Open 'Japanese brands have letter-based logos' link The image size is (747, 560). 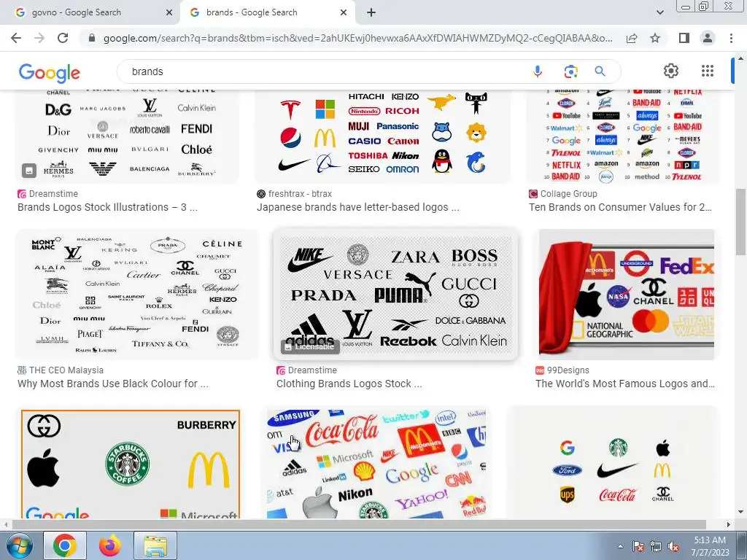[x=357, y=207]
